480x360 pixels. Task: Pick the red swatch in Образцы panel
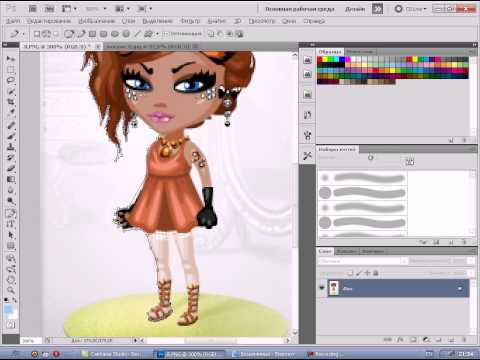click(x=320, y=59)
